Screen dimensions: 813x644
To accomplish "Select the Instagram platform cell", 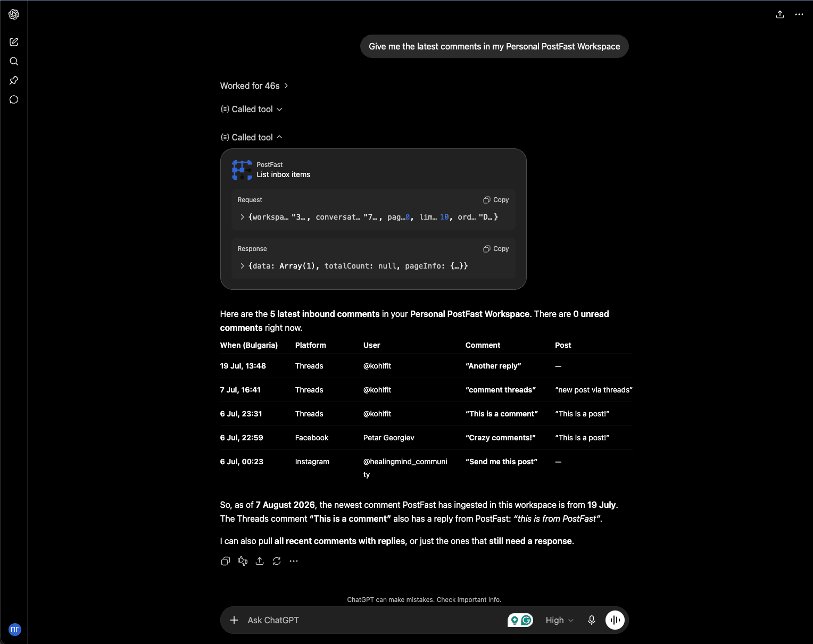I will [312, 462].
